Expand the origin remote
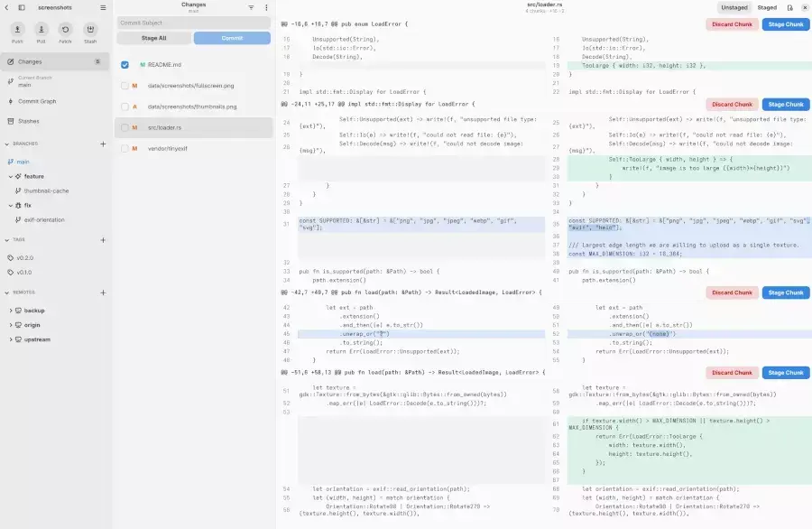812x529 pixels. [x=10, y=325]
